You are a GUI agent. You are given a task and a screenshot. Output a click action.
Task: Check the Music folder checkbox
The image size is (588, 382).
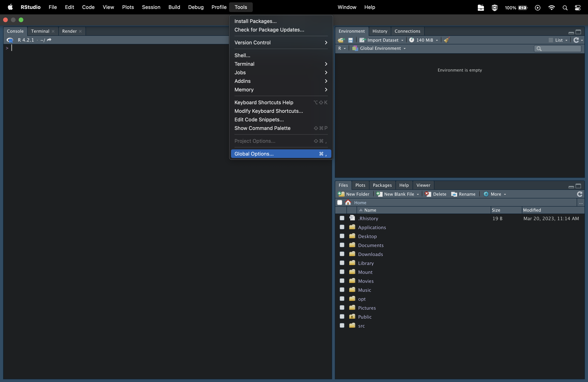[x=342, y=290]
